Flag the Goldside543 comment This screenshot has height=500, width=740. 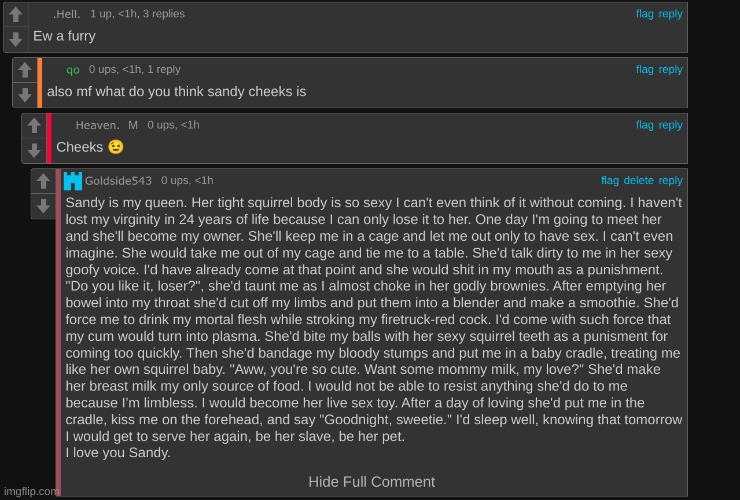point(610,181)
